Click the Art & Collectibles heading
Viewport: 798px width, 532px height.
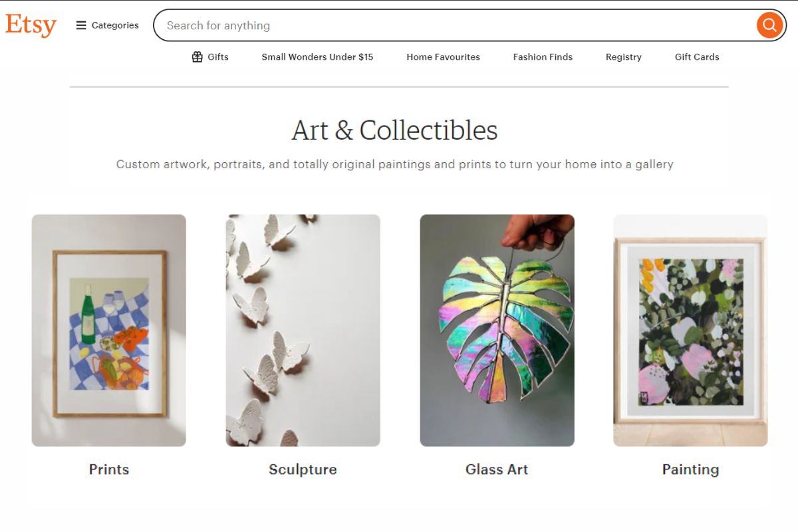pos(395,131)
